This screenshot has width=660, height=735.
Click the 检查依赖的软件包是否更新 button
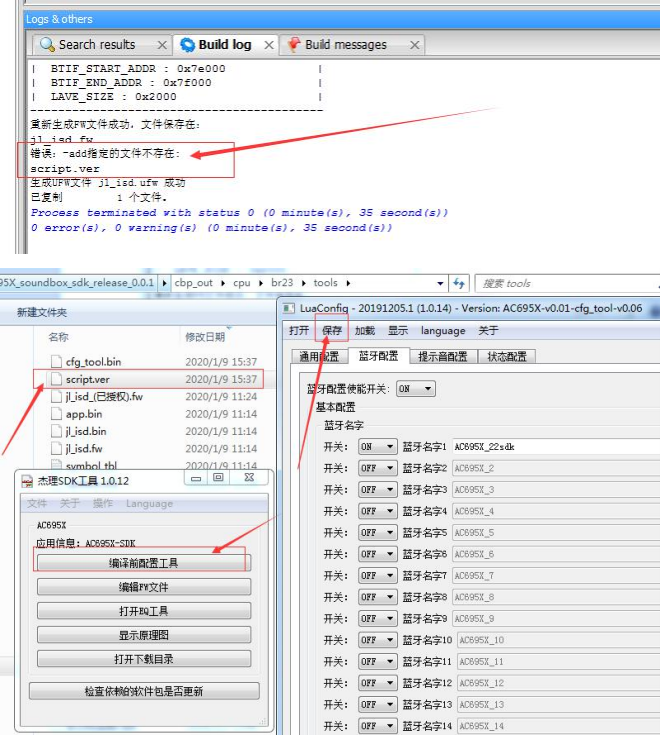point(144,691)
